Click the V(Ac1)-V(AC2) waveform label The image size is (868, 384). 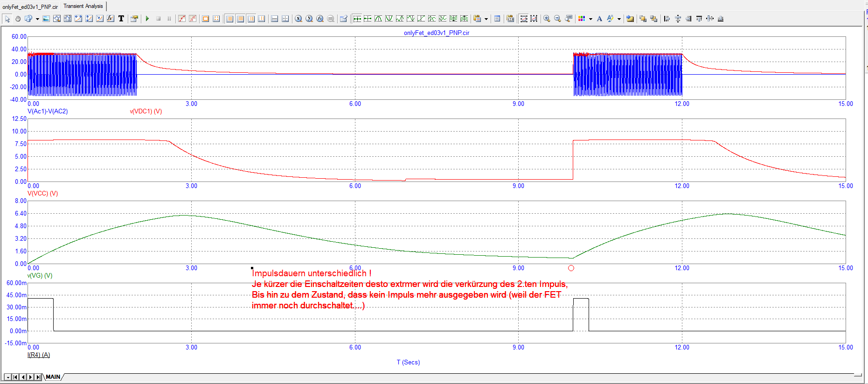tap(48, 112)
